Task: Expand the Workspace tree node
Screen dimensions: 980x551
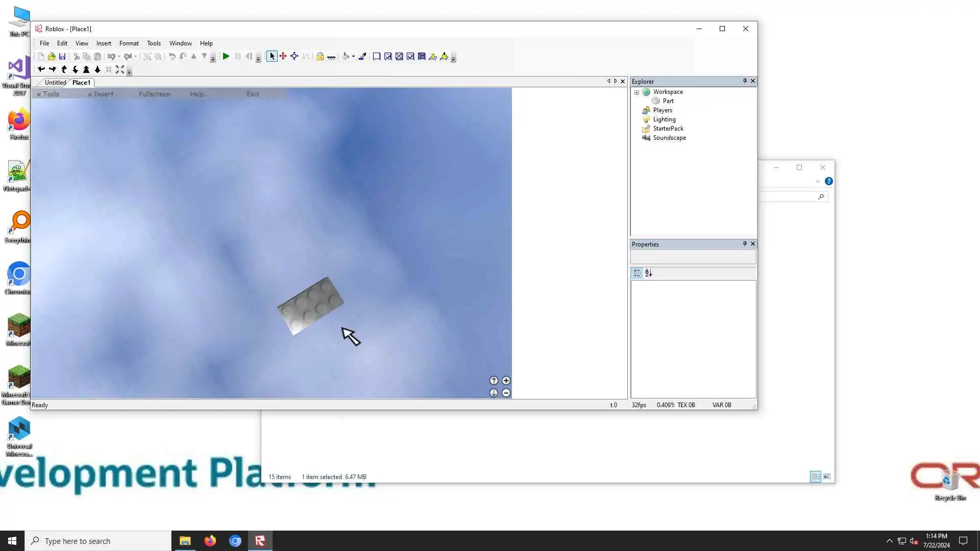Action: [636, 92]
